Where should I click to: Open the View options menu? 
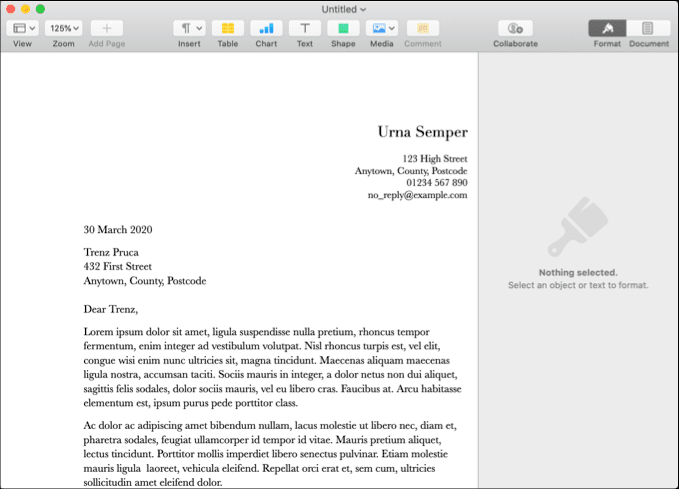(23, 28)
